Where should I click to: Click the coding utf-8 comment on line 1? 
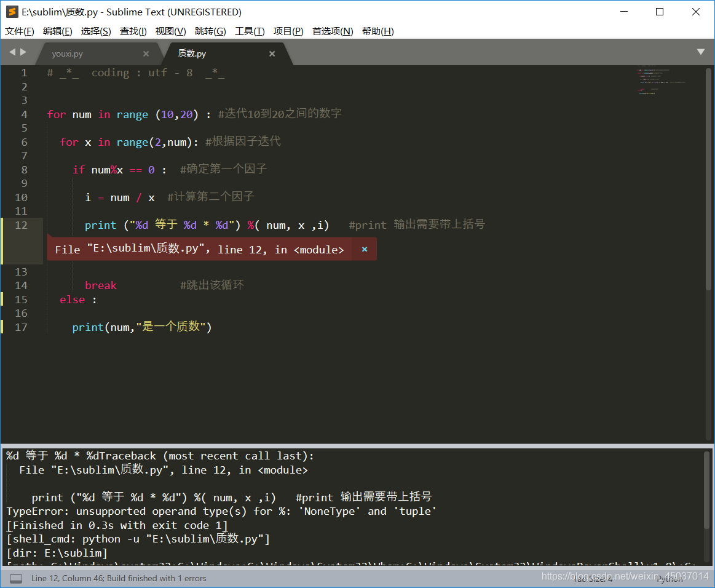(136, 73)
